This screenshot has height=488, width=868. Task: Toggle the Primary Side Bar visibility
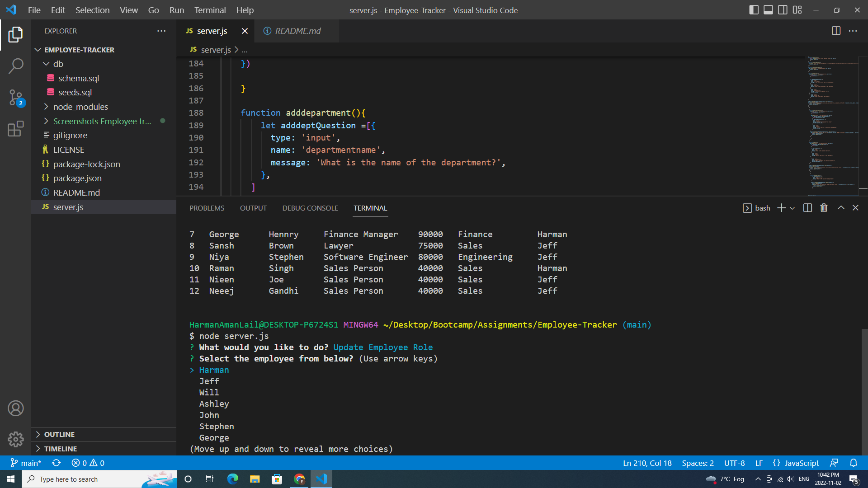[754, 9]
